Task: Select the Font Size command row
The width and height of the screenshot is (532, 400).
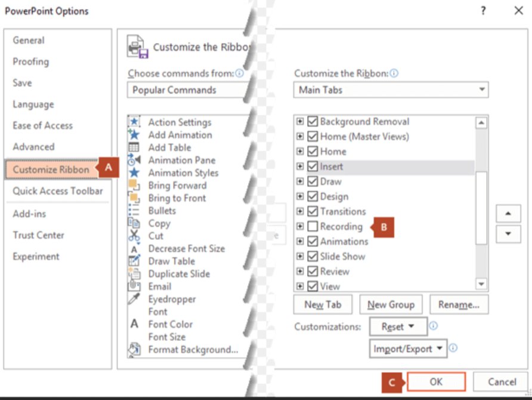Action: pos(167,337)
